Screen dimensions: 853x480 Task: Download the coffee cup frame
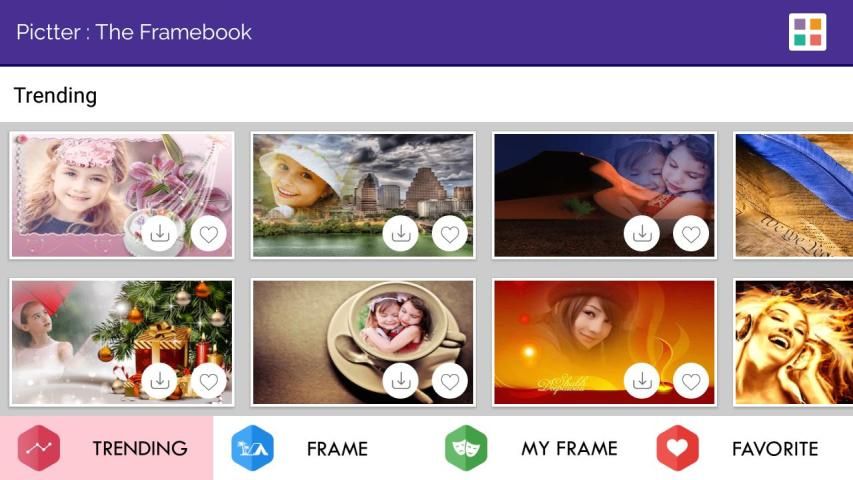coord(401,381)
